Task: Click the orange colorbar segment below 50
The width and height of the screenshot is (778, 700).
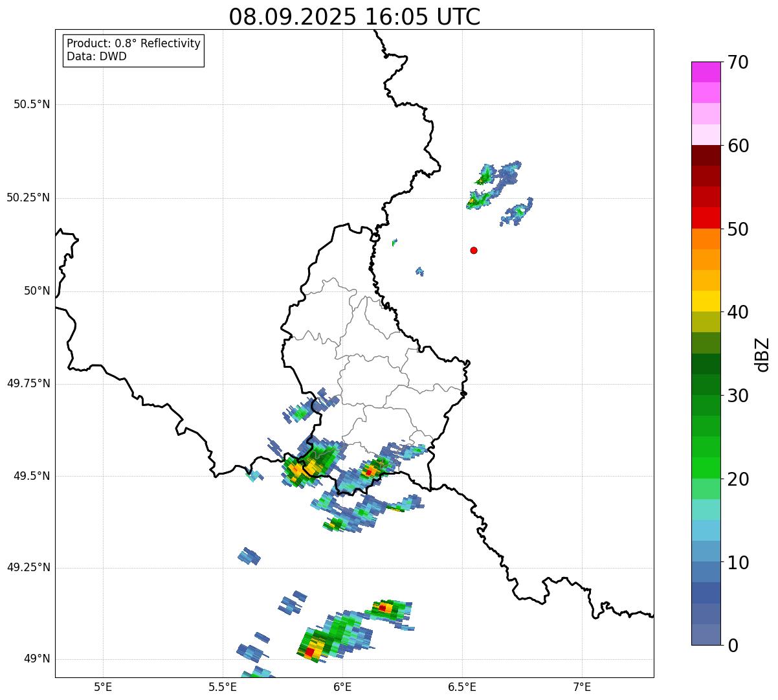Action: [x=706, y=239]
